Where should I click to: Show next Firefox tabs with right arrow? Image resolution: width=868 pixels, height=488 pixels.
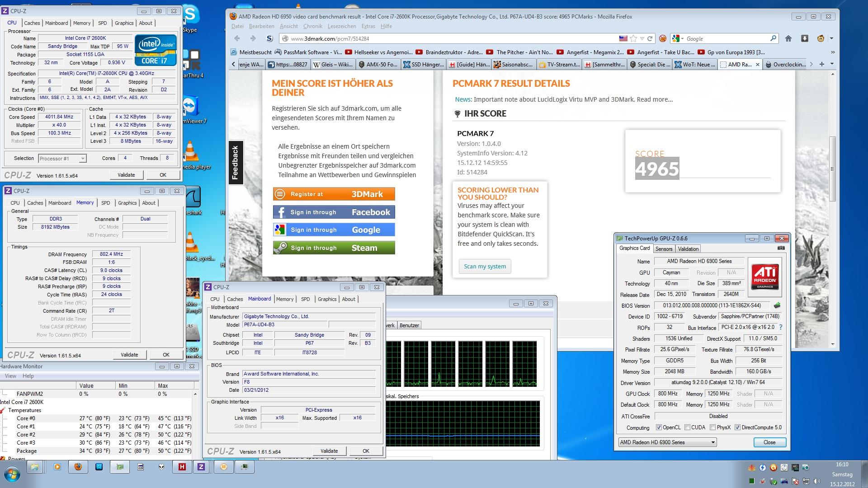click(811, 65)
